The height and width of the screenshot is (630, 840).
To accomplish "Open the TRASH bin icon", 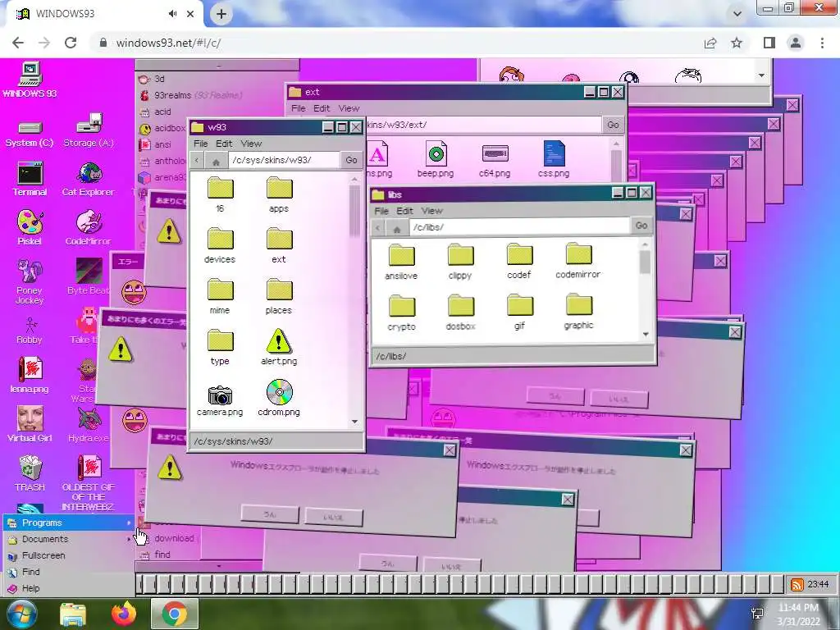I will pyautogui.click(x=30, y=473).
